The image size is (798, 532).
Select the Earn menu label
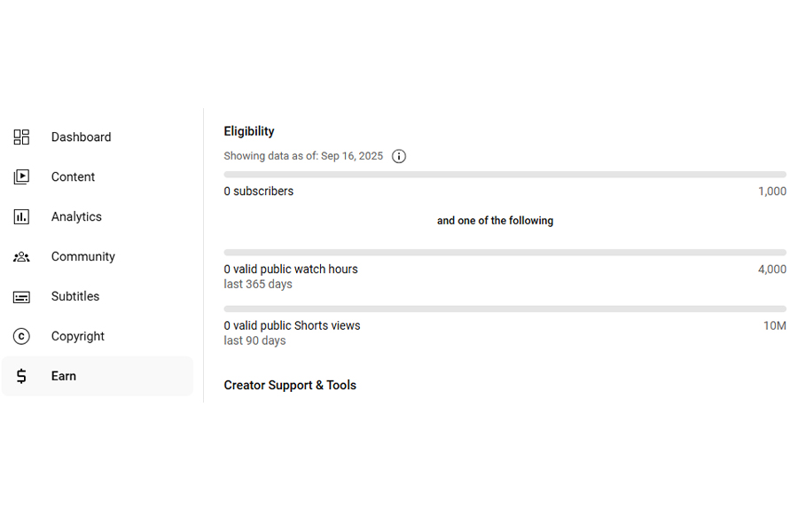pyautogui.click(x=64, y=376)
